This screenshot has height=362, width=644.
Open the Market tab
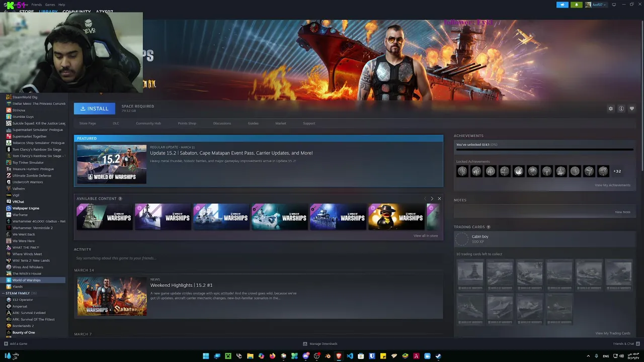coord(281,123)
